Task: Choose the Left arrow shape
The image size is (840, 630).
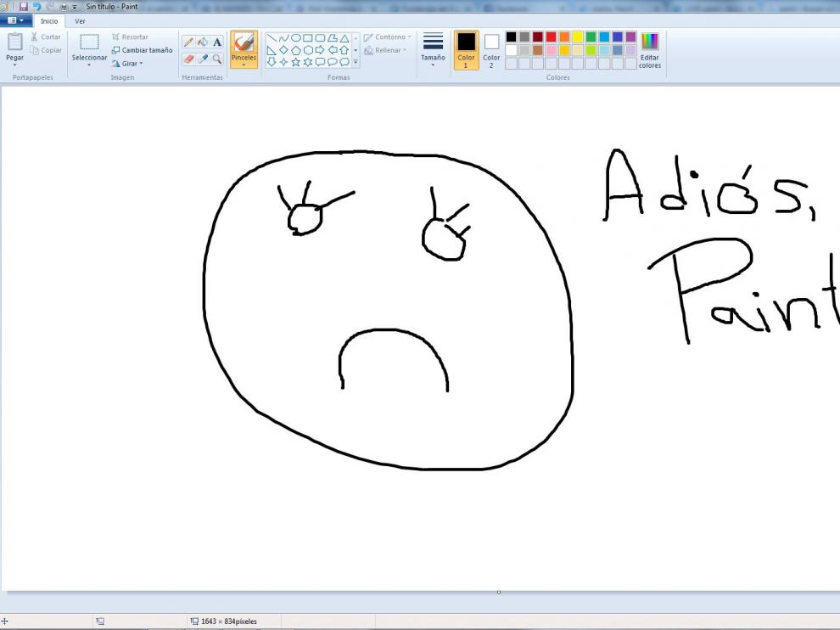Action: click(x=332, y=50)
